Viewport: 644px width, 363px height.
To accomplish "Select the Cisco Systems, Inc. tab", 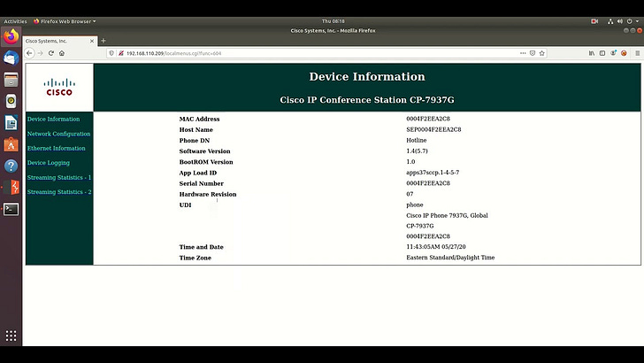I will click(59, 41).
